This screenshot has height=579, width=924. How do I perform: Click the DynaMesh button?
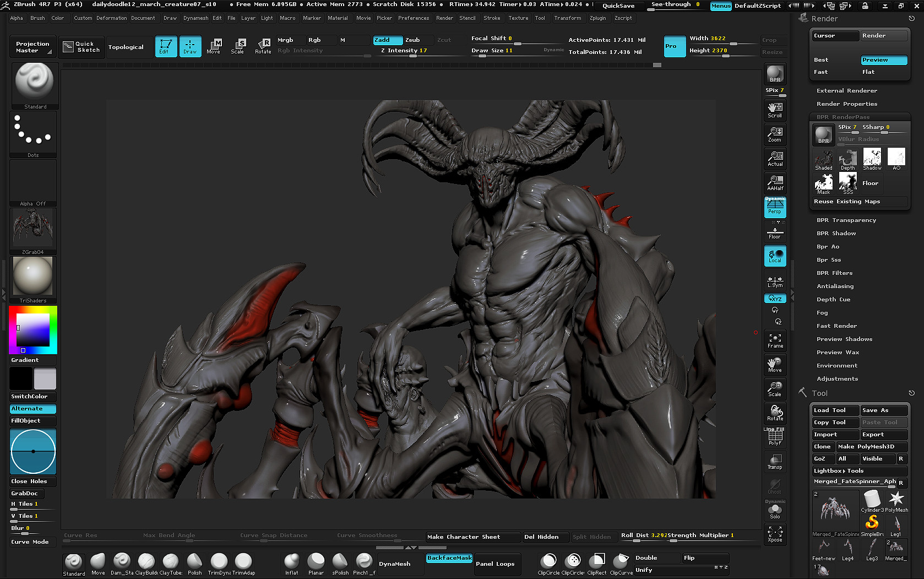tap(395, 564)
